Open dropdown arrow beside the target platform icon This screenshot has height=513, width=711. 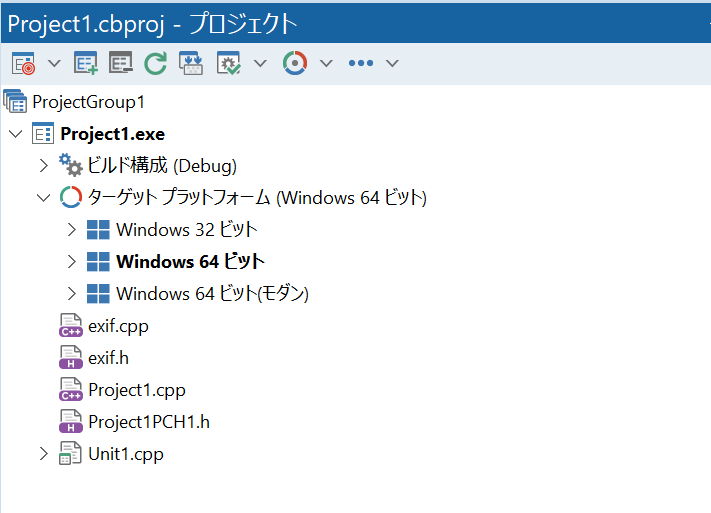click(x=326, y=63)
